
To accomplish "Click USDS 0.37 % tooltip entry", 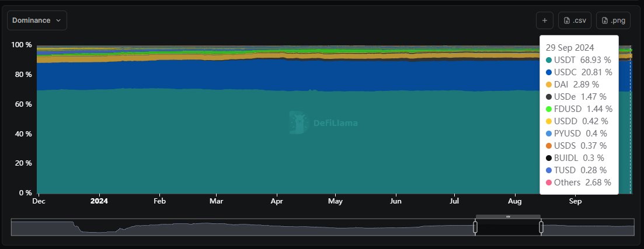I will click(576, 146).
